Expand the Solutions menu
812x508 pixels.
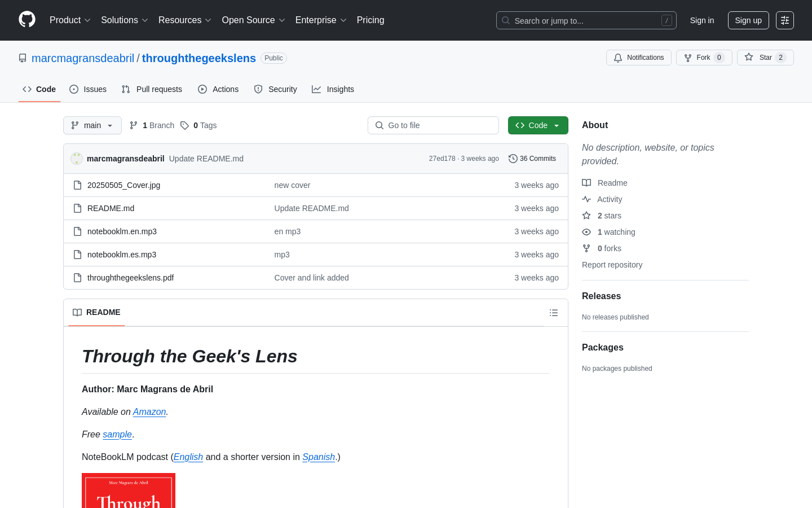click(125, 20)
